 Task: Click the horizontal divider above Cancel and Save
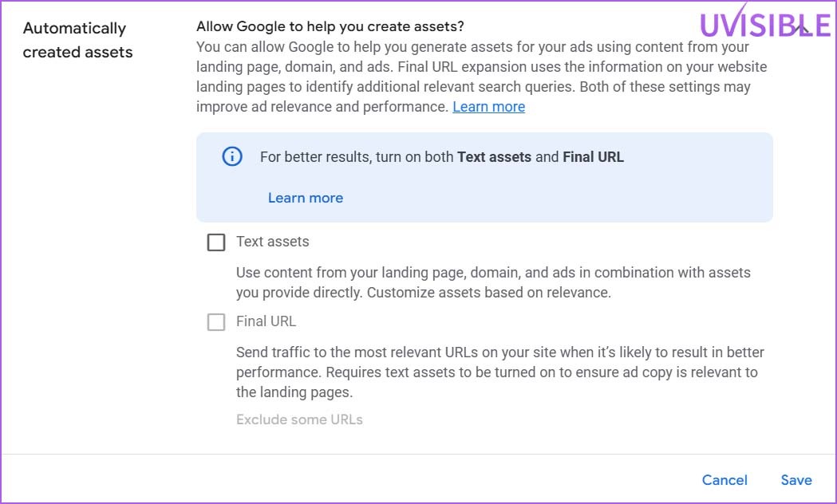pyautogui.click(x=418, y=455)
